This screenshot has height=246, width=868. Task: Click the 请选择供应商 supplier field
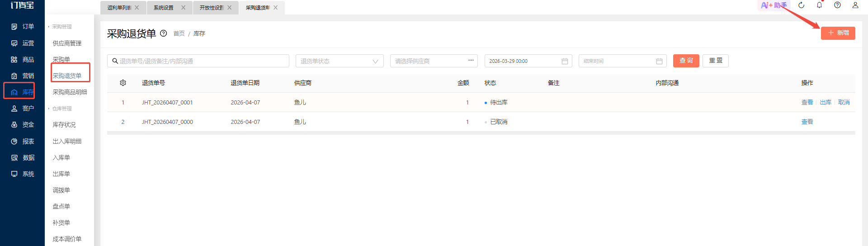[x=434, y=61]
